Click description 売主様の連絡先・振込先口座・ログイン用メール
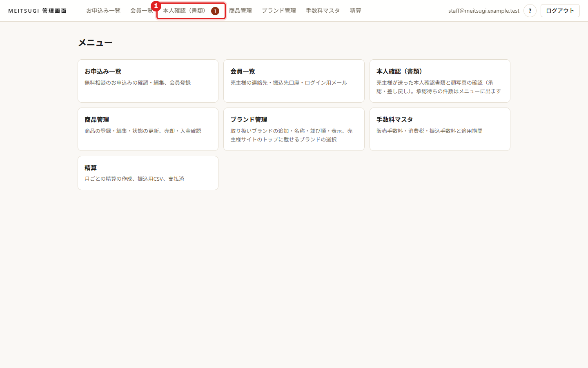The width and height of the screenshot is (588, 368). click(289, 83)
